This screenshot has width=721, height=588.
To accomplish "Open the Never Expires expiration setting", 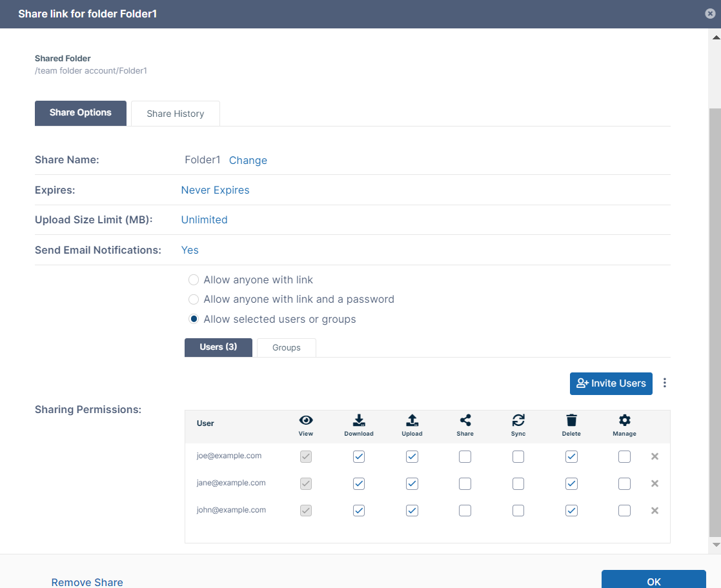I will tap(215, 190).
